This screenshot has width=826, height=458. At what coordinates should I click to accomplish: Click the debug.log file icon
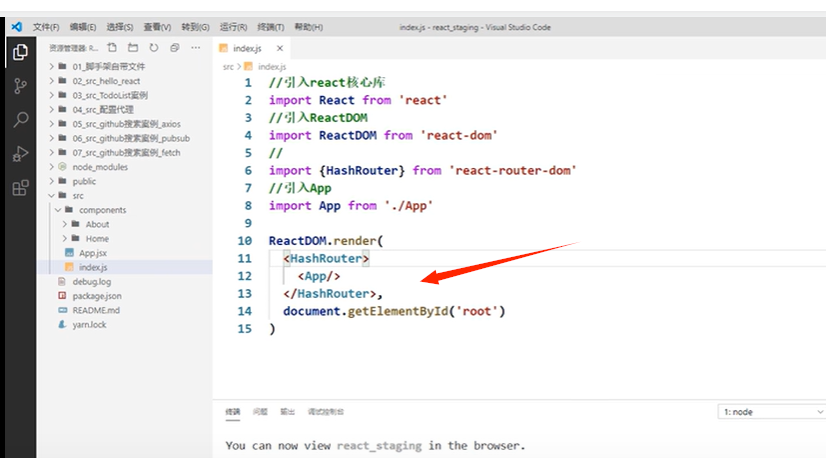pyautogui.click(x=62, y=281)
